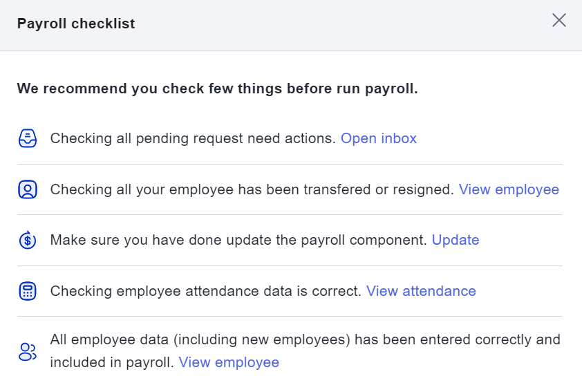Click the words 'included in payroll.'
582x392 pixels.
point(112,363)
